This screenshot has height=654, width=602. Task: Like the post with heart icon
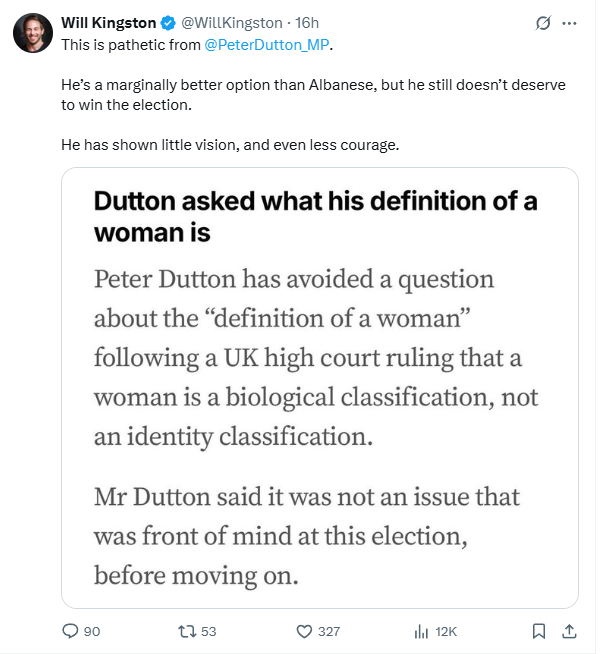point(305,631)
